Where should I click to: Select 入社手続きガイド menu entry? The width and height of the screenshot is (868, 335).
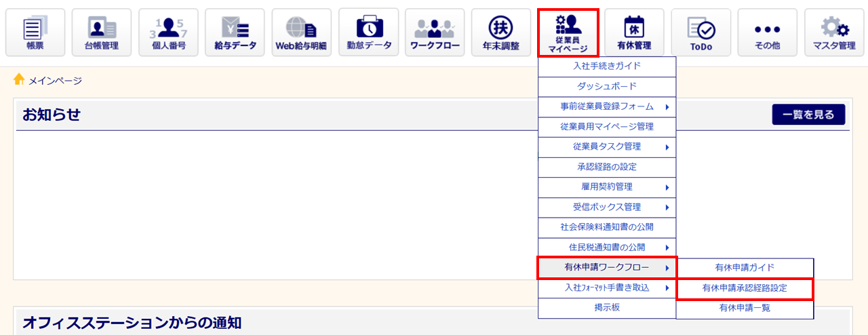(x=607, y=66)
